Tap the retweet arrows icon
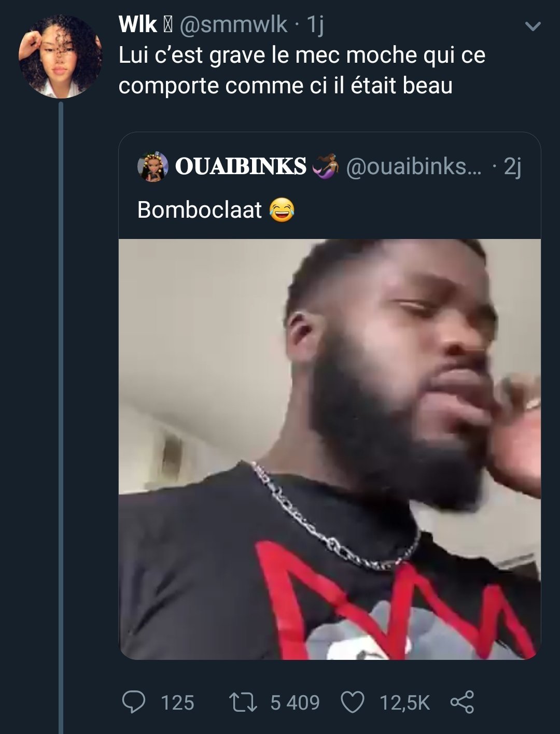Image resolution: width=560 pixels, height=734 pixels. click(x=243, y=702)
